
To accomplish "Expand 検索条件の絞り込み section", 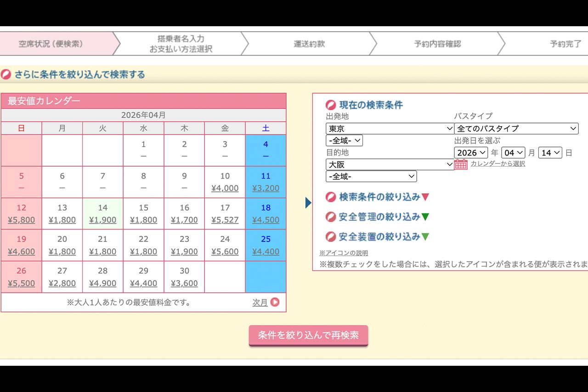I will [377, 197].
